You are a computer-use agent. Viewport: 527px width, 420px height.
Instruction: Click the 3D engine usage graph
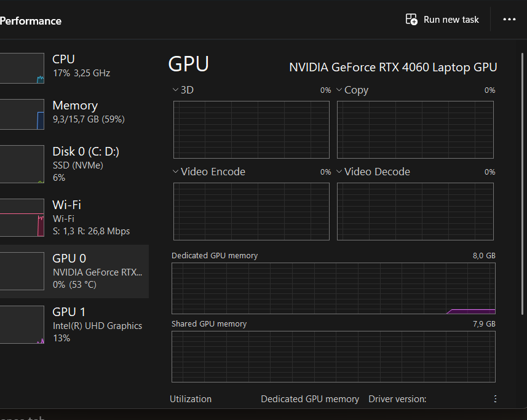(x=252, y=130)
